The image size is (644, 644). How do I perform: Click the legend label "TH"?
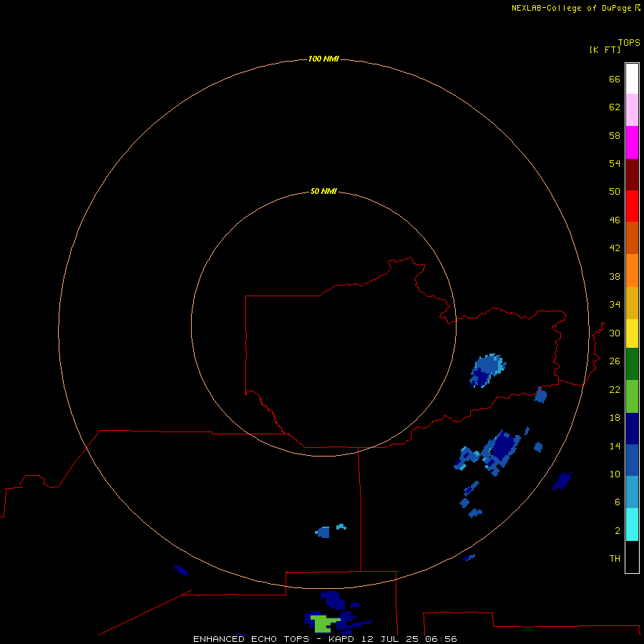tap(615, 559)
